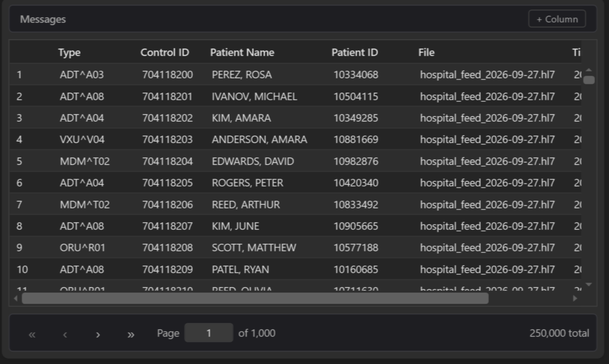Image resolution: width=609 pixels, height=364 pixels.
Task: Click control ID 704118207
Action: coord(167,226)
